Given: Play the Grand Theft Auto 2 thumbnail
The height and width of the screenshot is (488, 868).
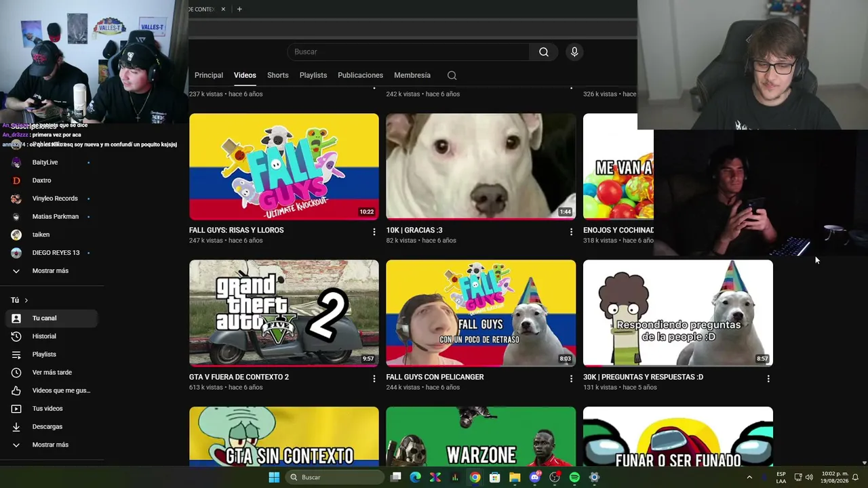Looking at the screenshot, I should click(284, 313).
